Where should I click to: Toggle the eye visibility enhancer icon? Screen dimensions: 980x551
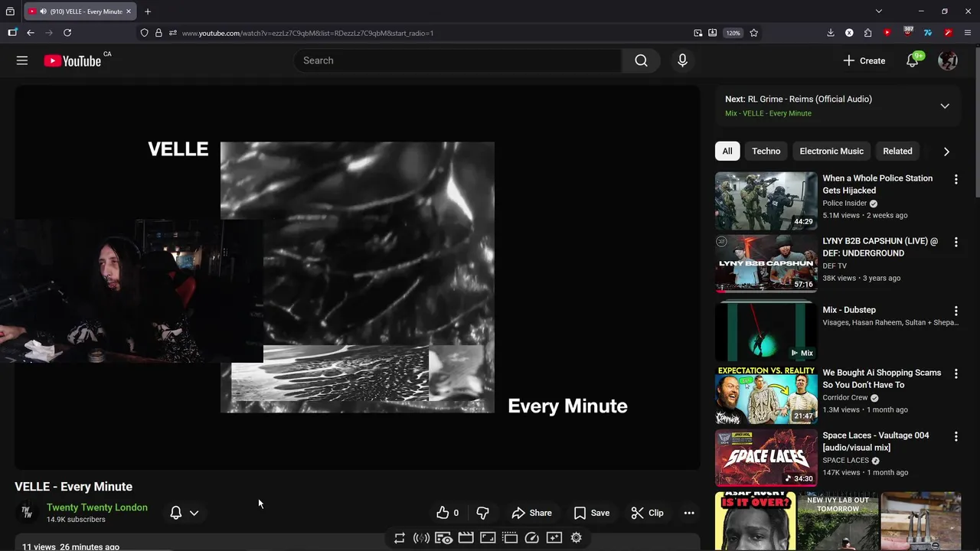pyautogui.click(x=443, y=538)
